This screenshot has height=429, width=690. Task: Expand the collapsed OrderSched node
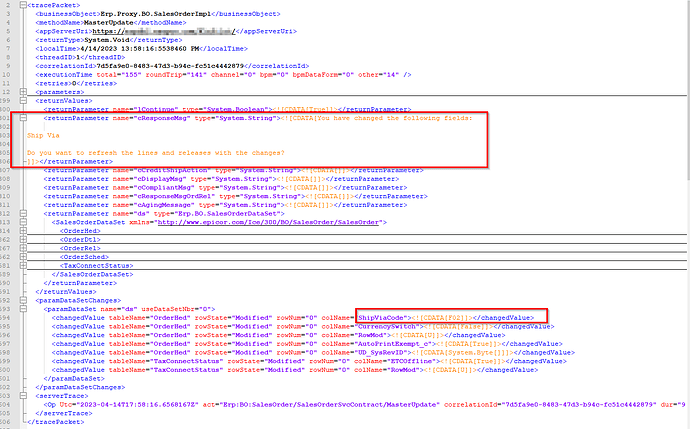coord(23,257)
